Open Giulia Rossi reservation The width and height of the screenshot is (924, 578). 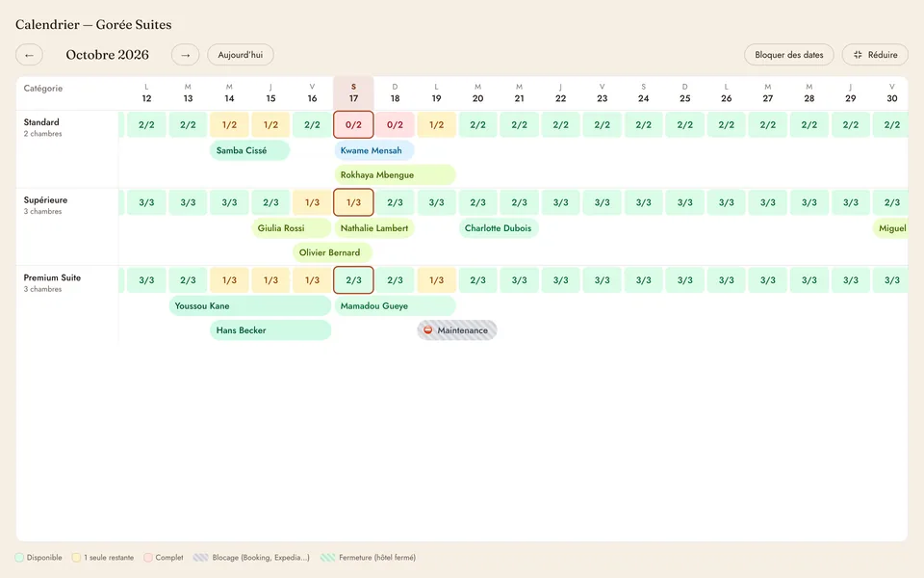click(291, 228)
